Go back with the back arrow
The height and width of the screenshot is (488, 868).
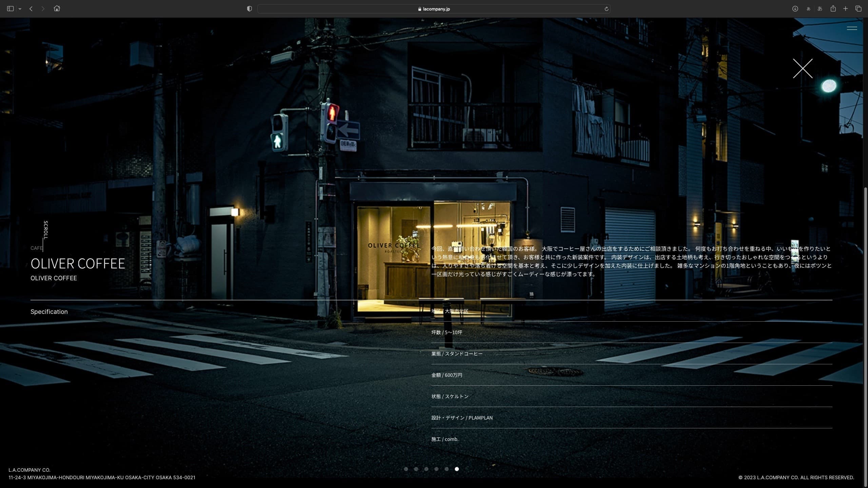31,9
